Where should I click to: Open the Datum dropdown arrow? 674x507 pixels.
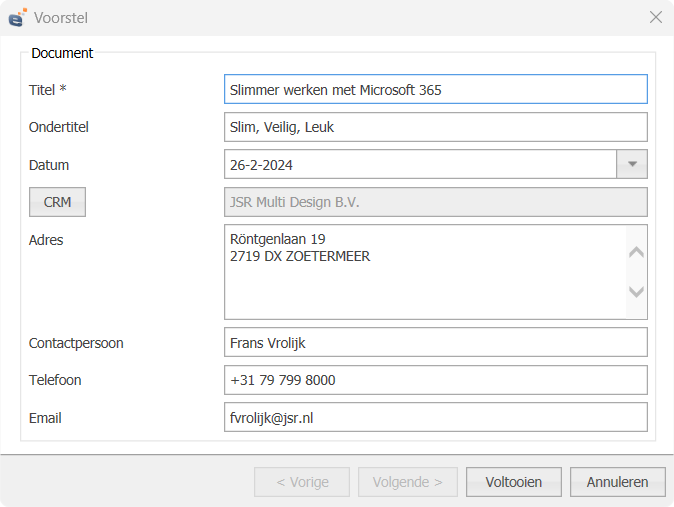632,165
